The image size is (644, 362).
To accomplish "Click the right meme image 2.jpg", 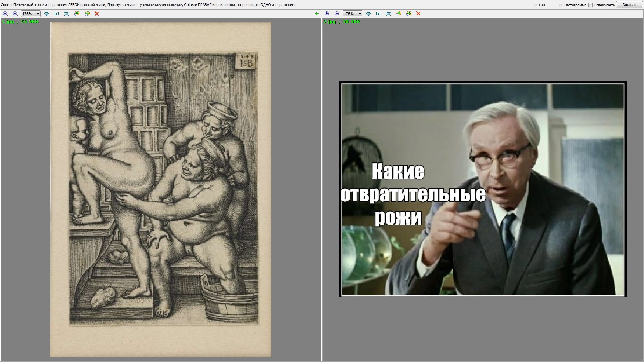I will pos(482,189).
